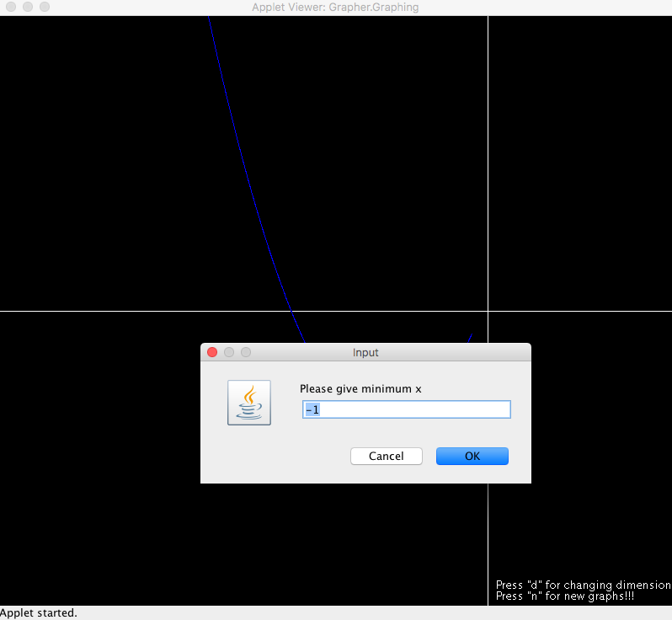
Task: Click 'Press "d" for changing dimension' text
Action: [584, 585]
